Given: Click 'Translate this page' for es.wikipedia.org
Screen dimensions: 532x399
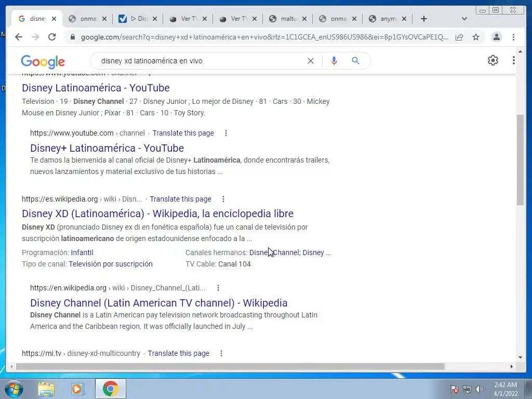Looking at the screenshot, I should 180,199.
